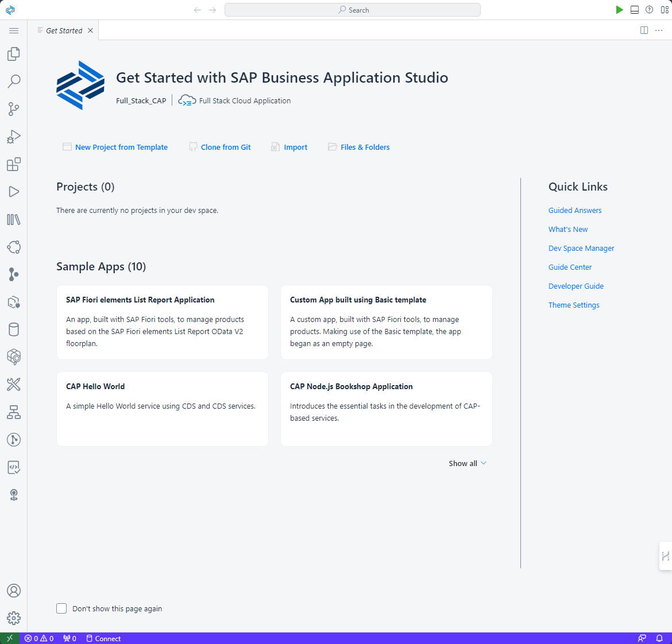672x644 pixels.
Task: Select the database icon in the sidebar
Action: click(14, 329)
